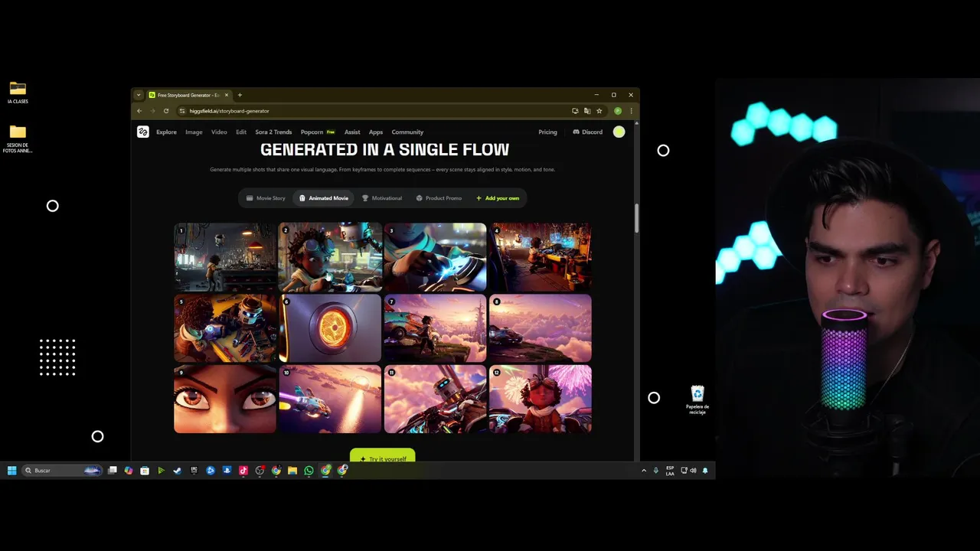
Task: Open Image menu in Higgsfield nav
Action: (194, 132)
